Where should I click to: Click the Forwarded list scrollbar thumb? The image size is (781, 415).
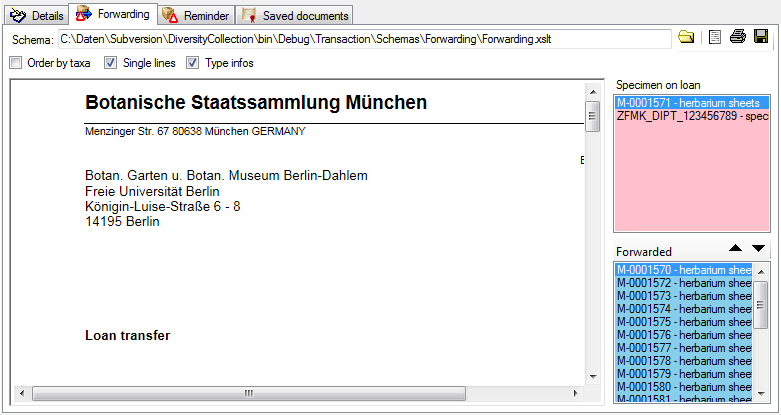(761, 304)
